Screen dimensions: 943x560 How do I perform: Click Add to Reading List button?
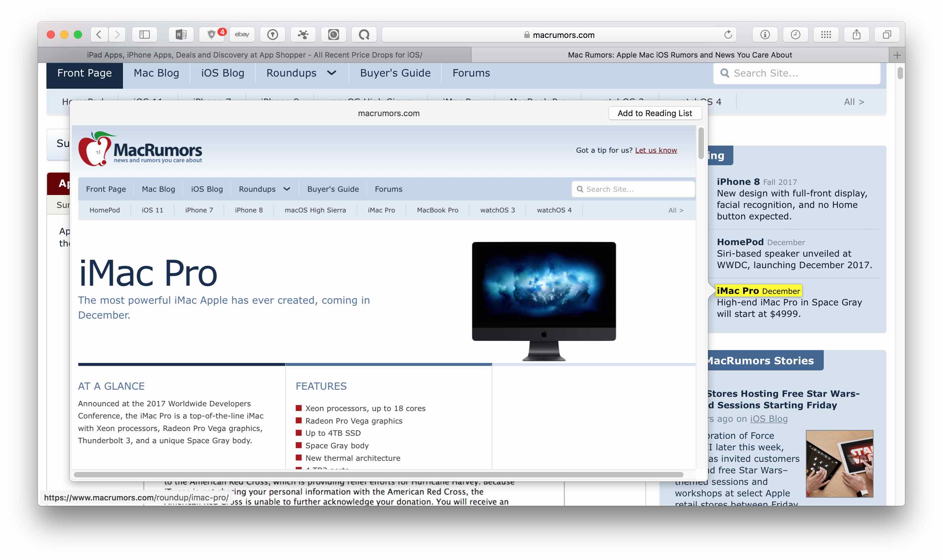(x=655, y=113)
